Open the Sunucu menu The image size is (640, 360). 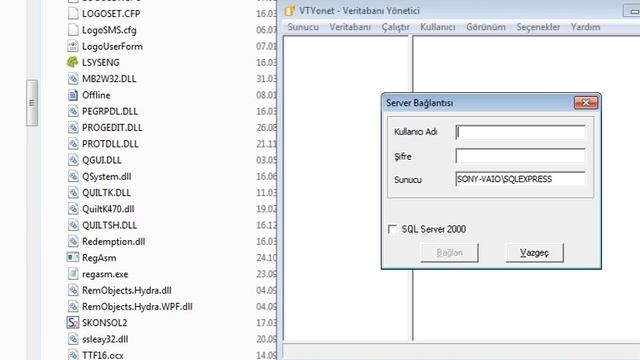303,27
